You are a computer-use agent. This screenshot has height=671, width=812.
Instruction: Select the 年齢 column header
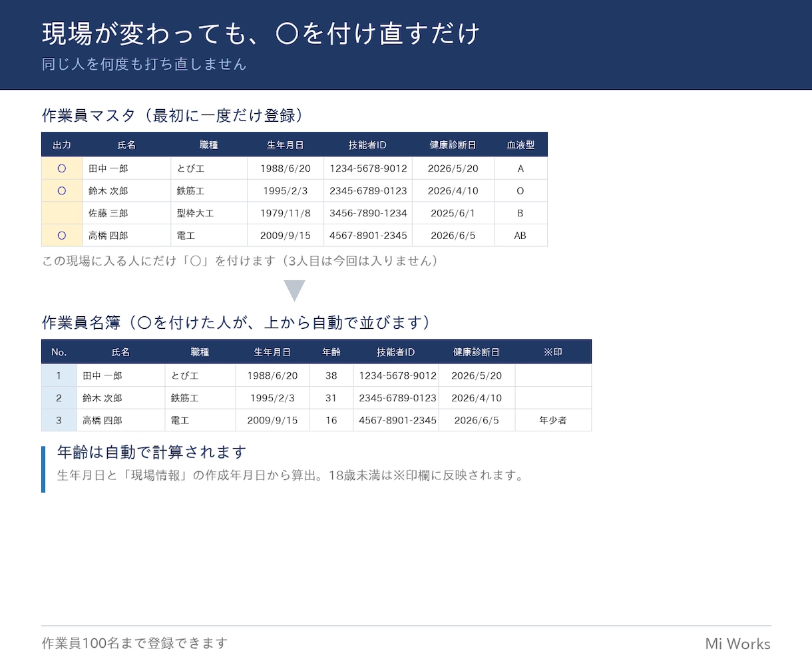[x=331, y=352]
